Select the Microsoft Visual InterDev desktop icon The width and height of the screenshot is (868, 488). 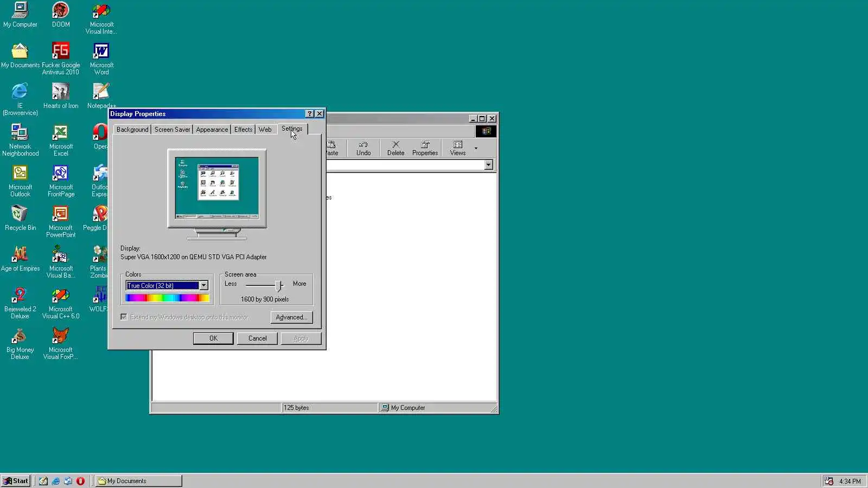pos(101,18)
